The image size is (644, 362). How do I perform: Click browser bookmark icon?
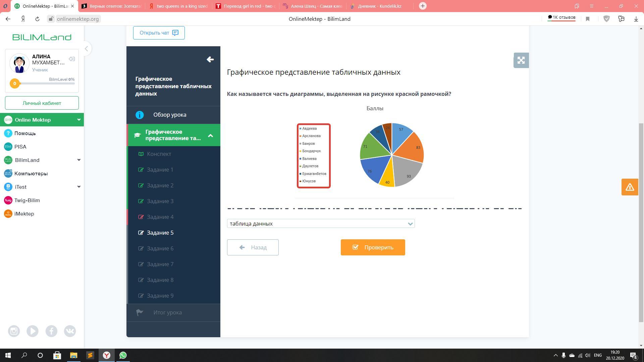[x=588, y=19]
